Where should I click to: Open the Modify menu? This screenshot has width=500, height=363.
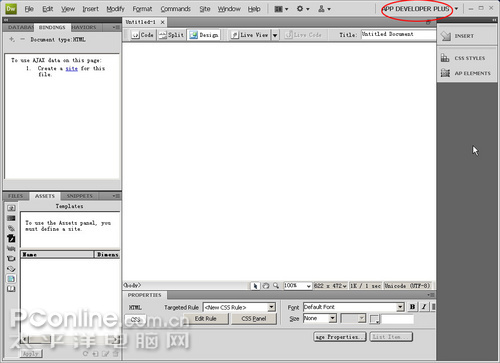click(x=115, y=9)
